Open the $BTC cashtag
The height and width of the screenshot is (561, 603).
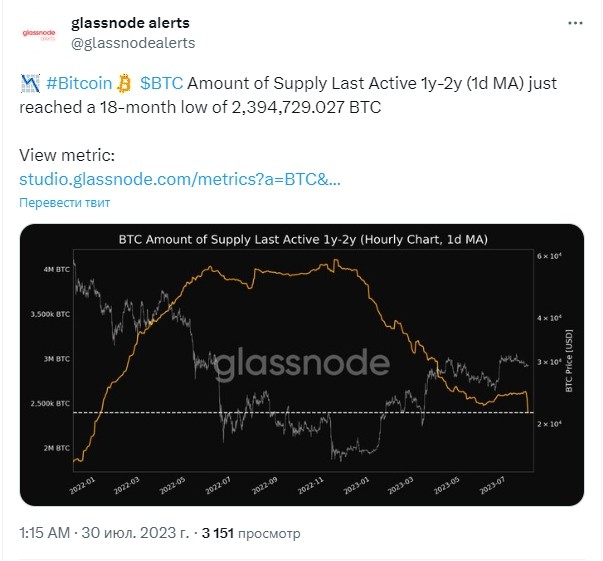(162, 83)
